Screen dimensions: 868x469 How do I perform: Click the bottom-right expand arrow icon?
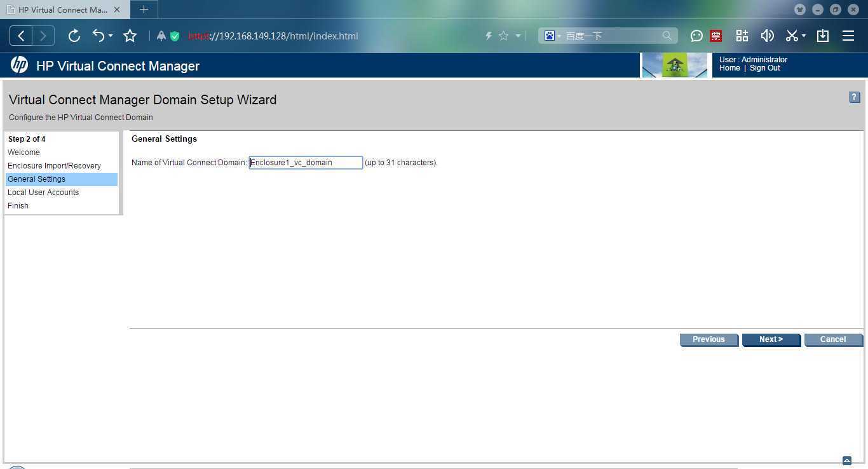point(847,461)
